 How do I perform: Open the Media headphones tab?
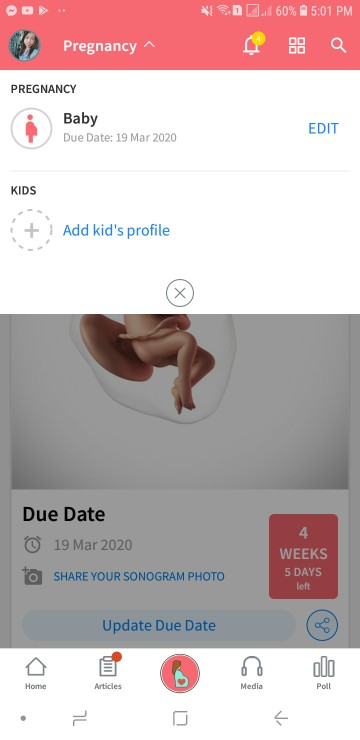251,673
